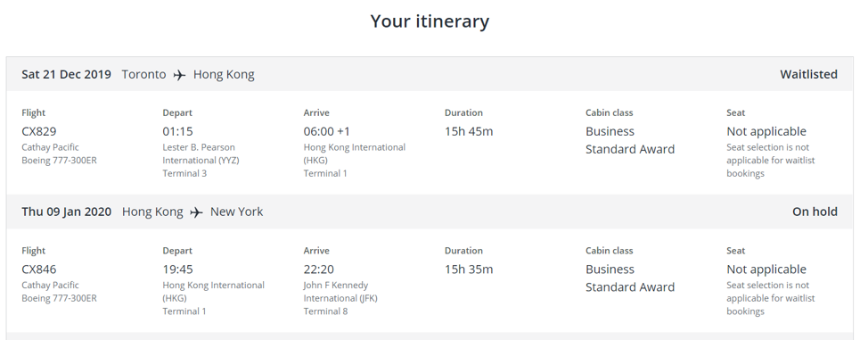Click the On hold status label
The height and width of the screenshot is (340, 868).
(815, 211)
